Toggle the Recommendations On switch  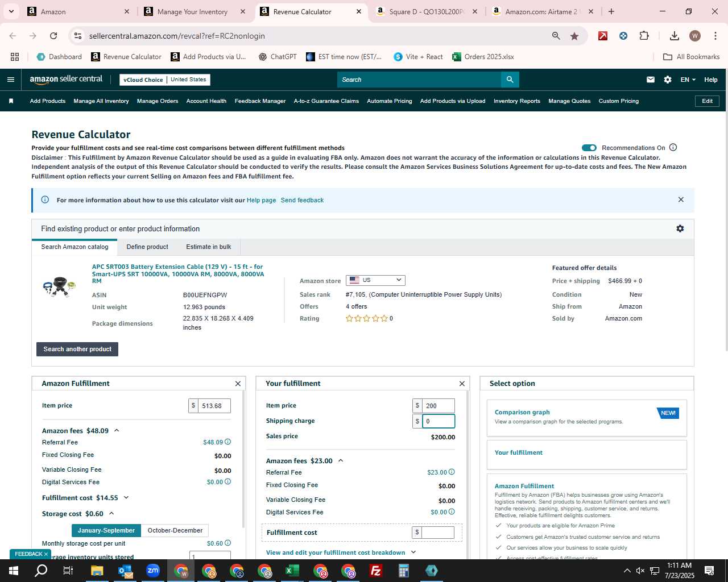coord(589,148)
